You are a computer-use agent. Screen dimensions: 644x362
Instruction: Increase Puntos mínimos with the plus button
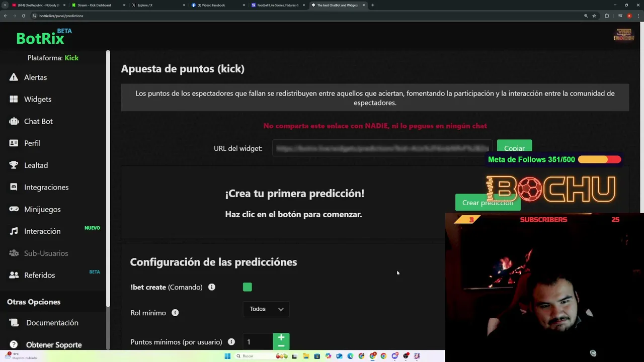click(x=281, y=337)
